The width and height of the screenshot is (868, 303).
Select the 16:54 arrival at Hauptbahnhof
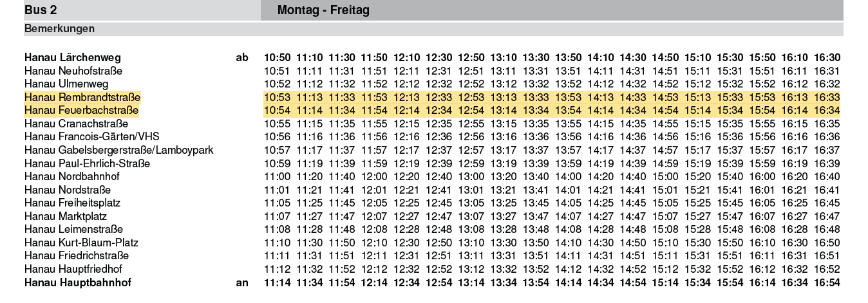pyautogui.click(x=827, y=282)
